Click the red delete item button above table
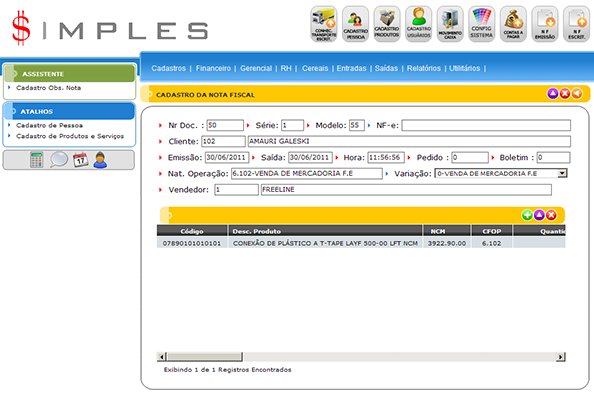This screenshot has width=594, height=393. pyautogui.click(x=551, y=215)
